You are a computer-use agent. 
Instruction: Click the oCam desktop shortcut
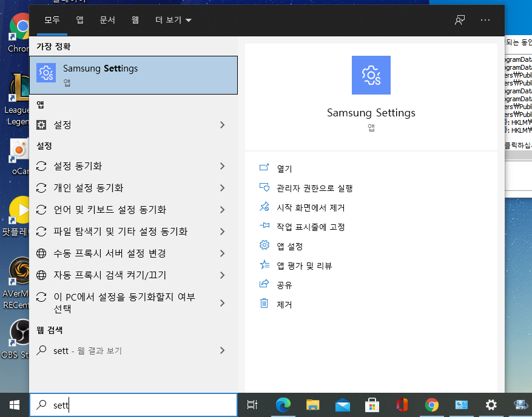tap(19, 156)
